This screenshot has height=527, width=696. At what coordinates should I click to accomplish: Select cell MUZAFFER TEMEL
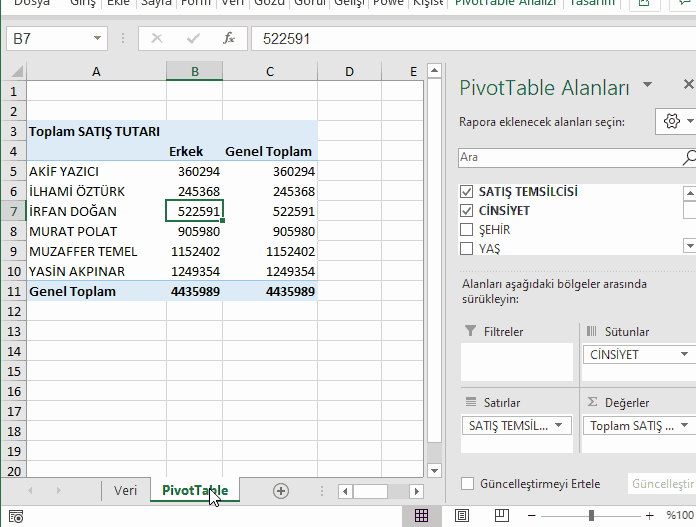point(96,251)
